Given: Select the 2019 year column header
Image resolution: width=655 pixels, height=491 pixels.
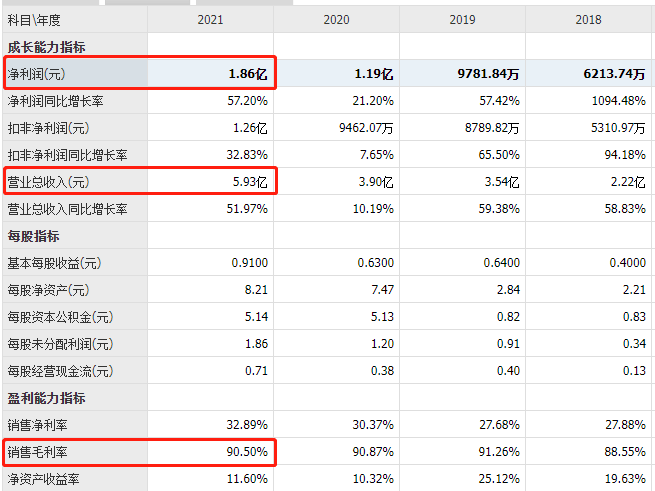Looking at the screenshot, I should pos(462,19).
